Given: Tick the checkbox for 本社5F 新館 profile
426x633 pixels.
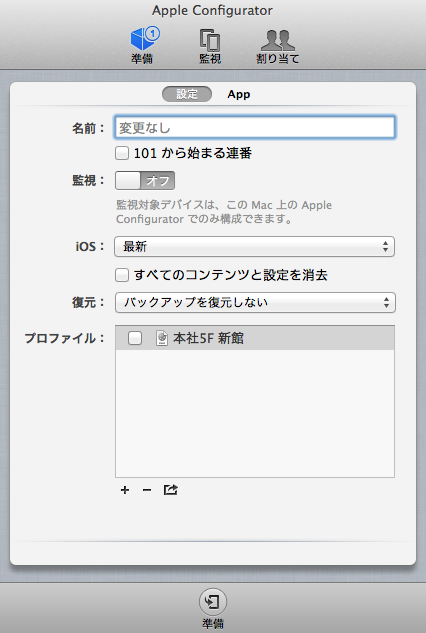Looking at the screenshot, I should pos(135,338).
